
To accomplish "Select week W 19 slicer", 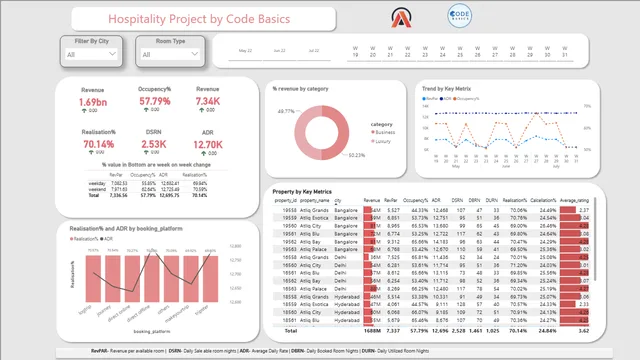I will tap(355, 52).
